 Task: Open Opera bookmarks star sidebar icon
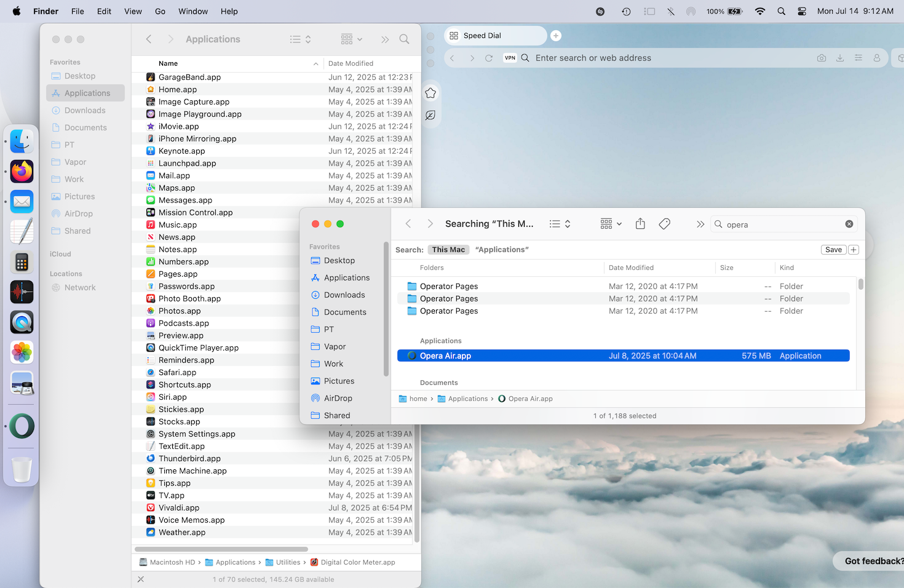click(430, 93)
